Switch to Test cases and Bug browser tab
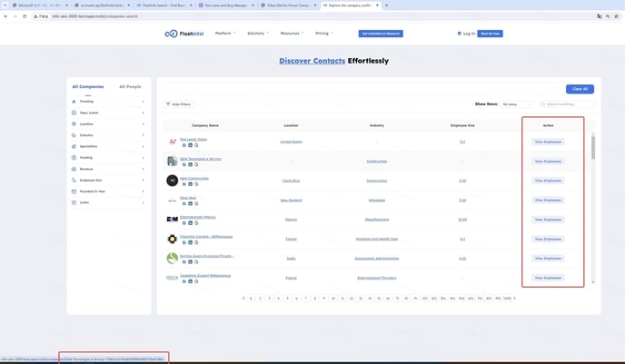625x364 pixels. [226, 5]
